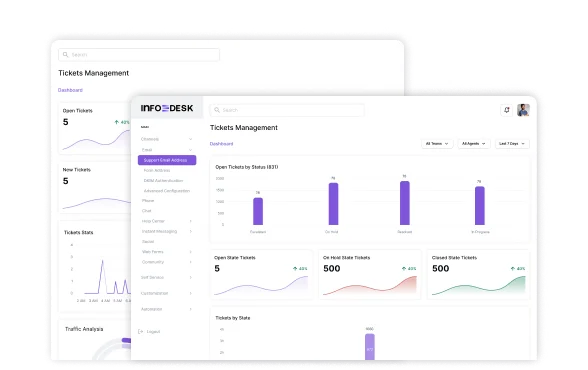Open DKIM Authentication menu item
Viewport: 588px width, 370px height.
(163, 181)
